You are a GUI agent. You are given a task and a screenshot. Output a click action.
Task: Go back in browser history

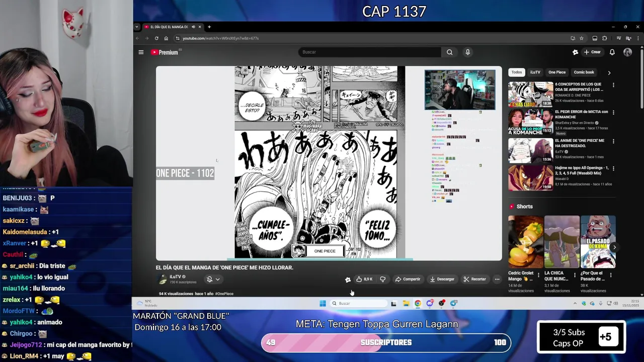(137, 38)
